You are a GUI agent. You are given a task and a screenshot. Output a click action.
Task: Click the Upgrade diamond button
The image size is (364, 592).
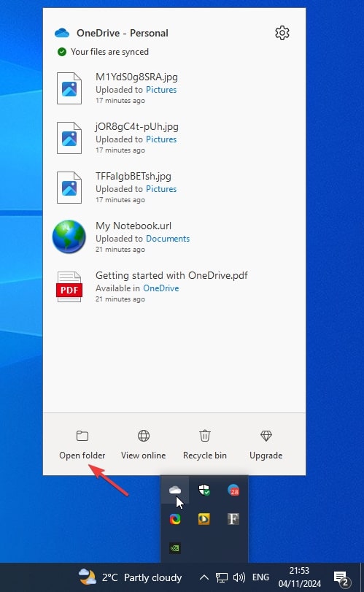point(266,445)
